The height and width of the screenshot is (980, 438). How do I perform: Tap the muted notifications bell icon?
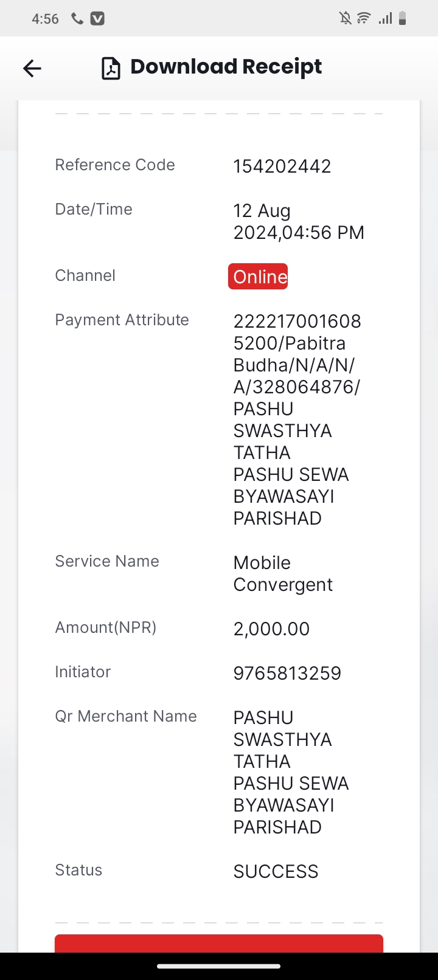[x=346, y=19]
